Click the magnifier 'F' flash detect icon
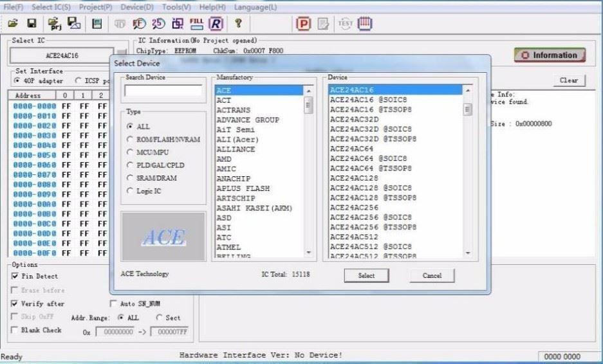This screenshot has height=364, width=603. click(x=139, y=24)
